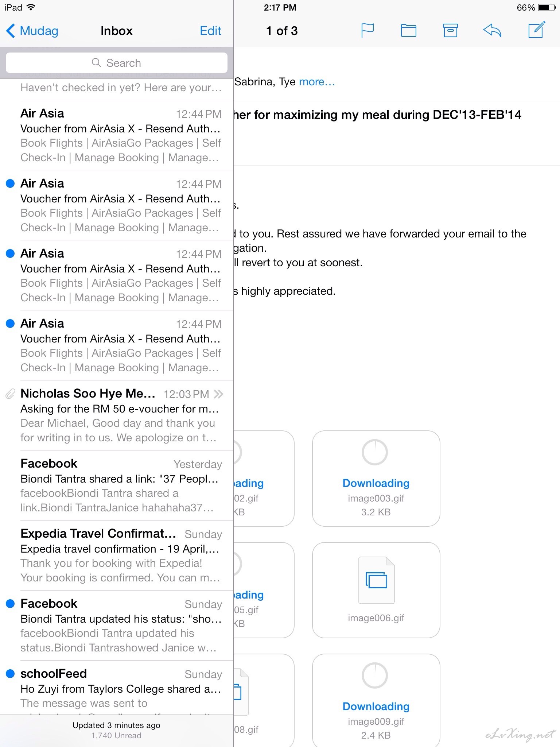The height and width of the screenshot is (747, 560).
Task: Go back to Mudag mailboxes
Action: coord(32,31)
